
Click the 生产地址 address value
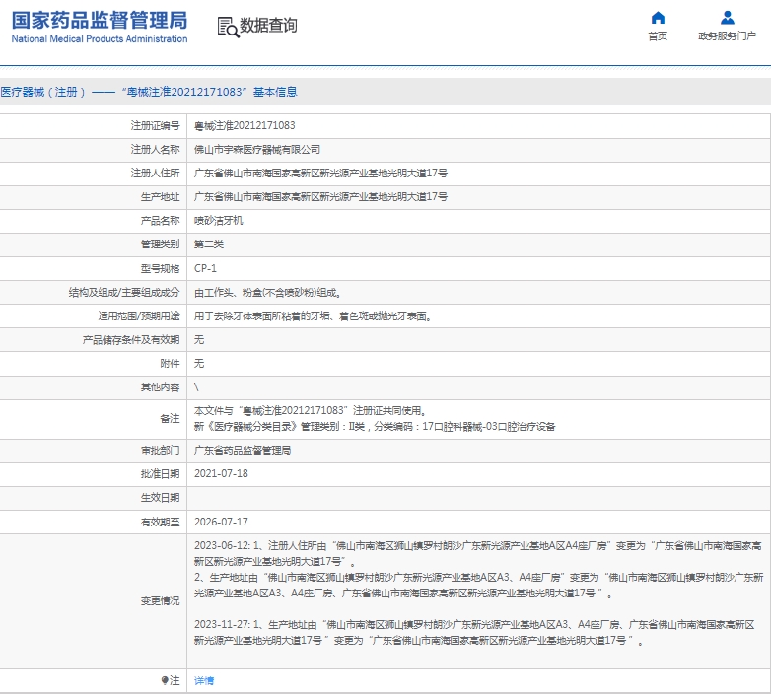click(x=320, y=197)
